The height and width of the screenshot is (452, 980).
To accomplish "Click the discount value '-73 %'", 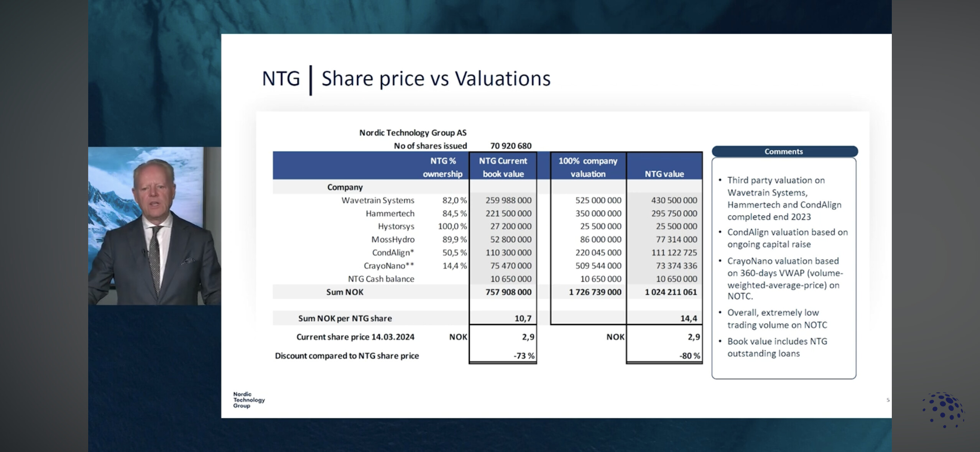I will 524,356.
